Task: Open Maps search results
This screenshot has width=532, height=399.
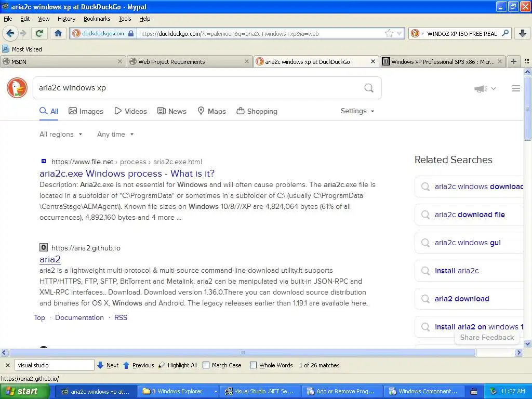Action: (212, 111)
